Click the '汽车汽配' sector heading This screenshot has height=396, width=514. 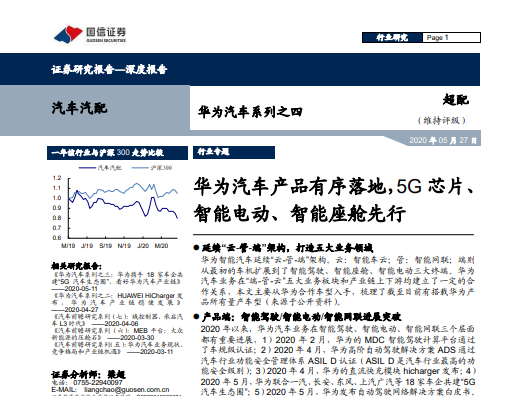click(x=79, y=108)
